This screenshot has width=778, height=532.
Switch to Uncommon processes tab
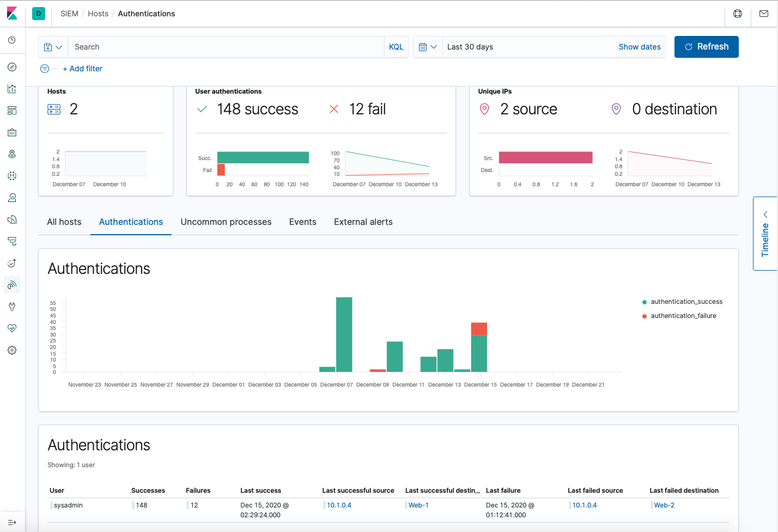(x=226, y=222)
